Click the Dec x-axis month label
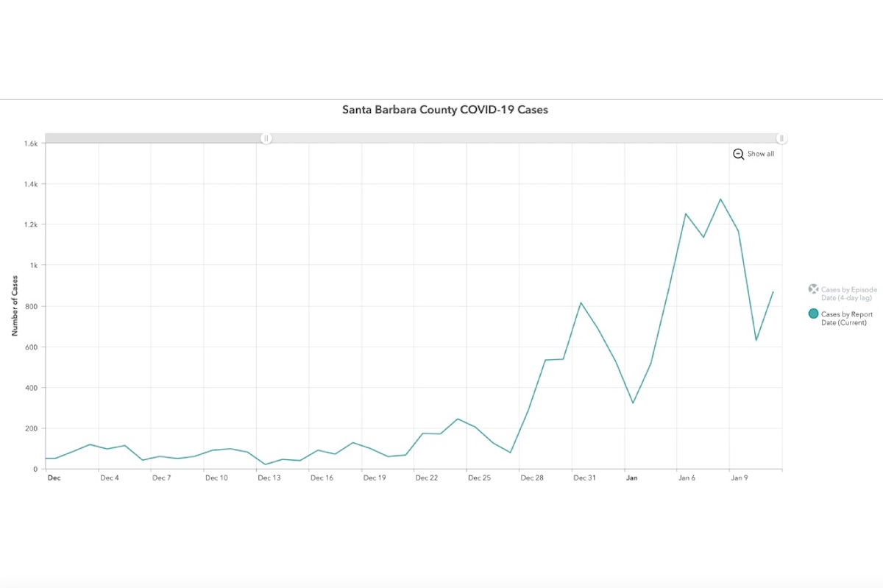The height and width of the screenshot is (588, 883). coord(54,478)
